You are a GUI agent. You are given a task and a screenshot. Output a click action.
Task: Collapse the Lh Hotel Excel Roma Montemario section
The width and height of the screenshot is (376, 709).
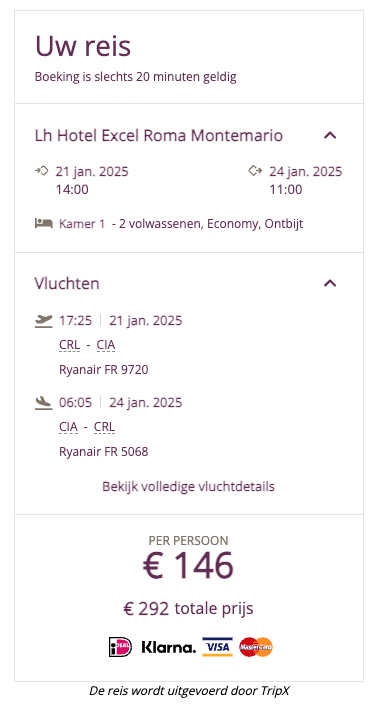(330, 135)
